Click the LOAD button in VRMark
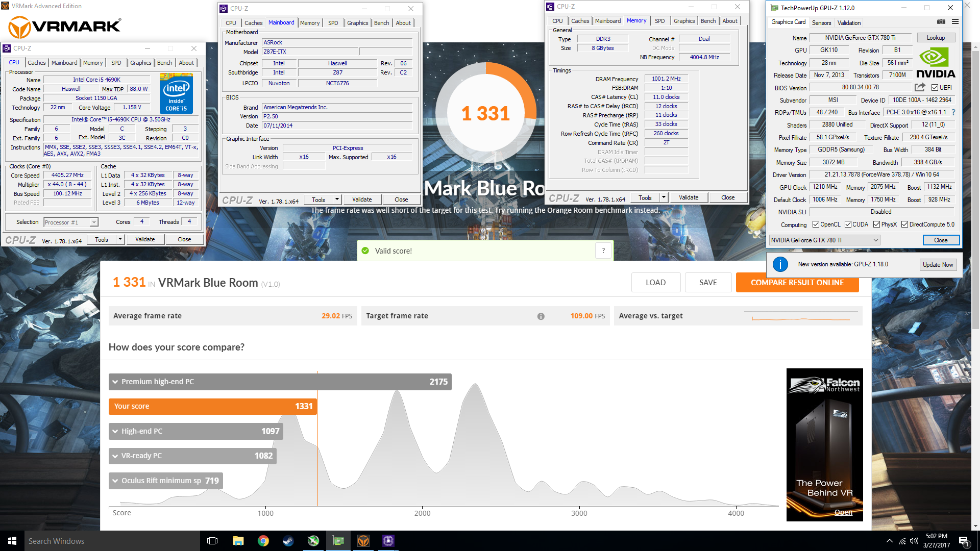The width and height of the screenshot is (980, 551). 655,283
